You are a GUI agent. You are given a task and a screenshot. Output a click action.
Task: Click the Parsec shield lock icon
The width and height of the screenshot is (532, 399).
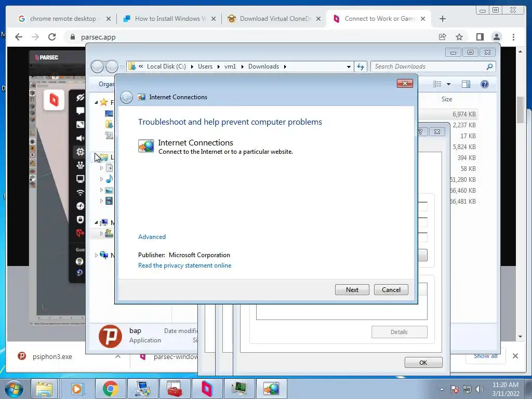coord(80,220)
